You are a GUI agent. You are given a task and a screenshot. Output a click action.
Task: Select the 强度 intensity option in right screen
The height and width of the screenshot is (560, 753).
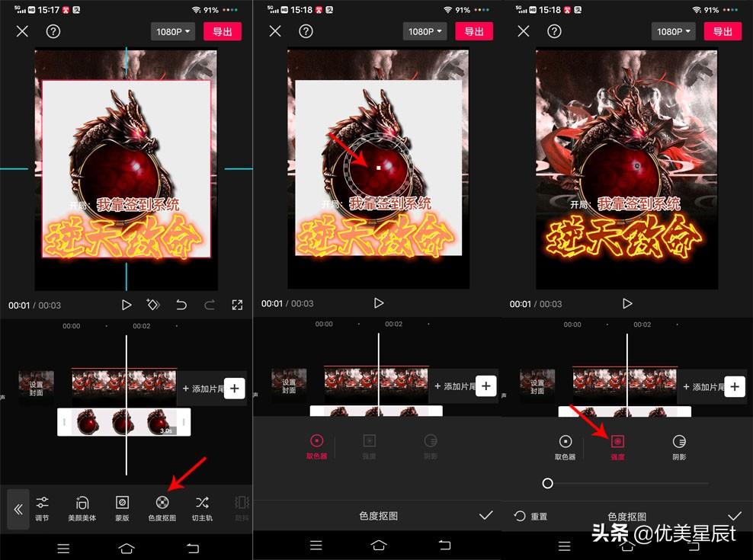tap(617, 447)
